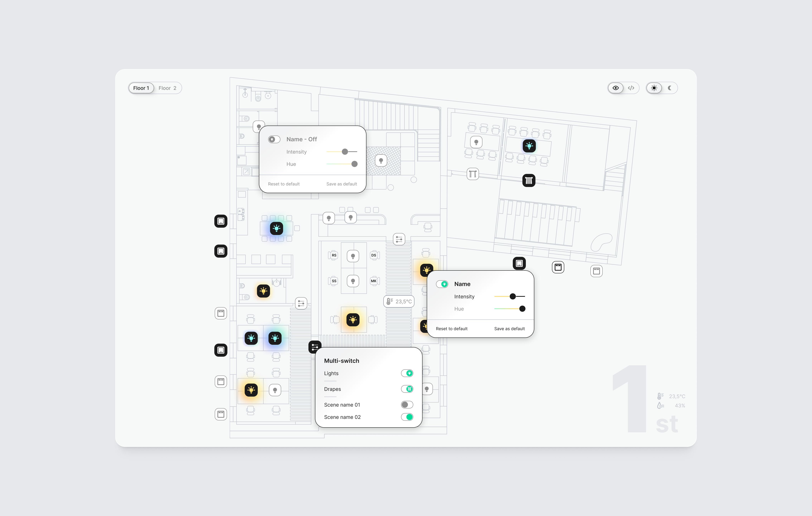Click the black drapes icon near the piano area

[529, 180]
